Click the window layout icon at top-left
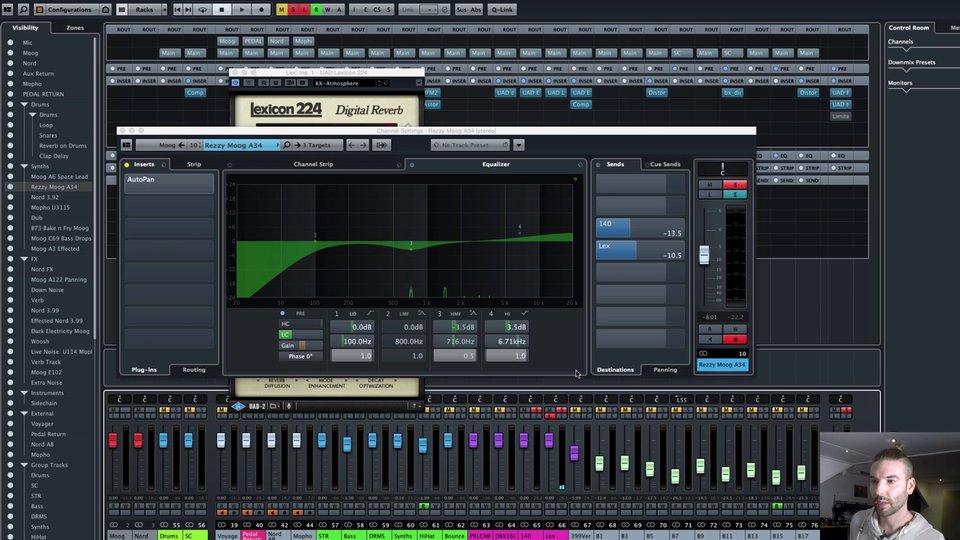 point(7,9)
